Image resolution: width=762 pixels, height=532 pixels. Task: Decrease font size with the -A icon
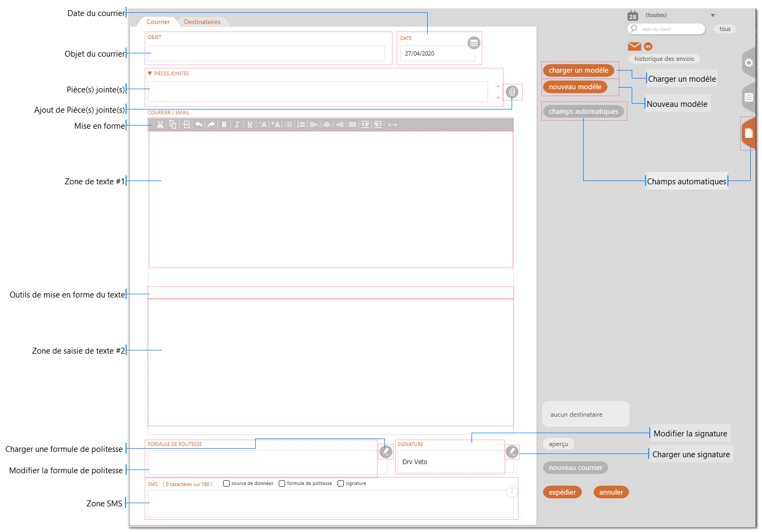pyautogui.click(x=263, y=124)
